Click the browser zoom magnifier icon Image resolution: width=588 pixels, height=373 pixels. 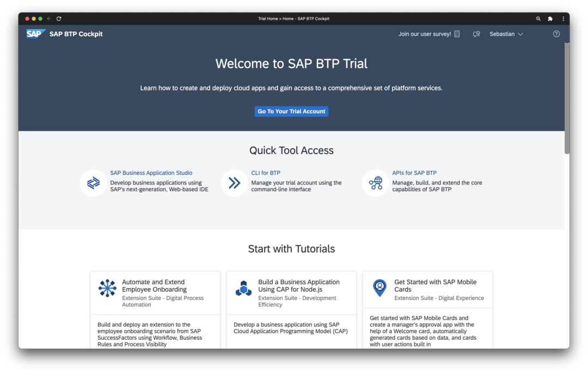coord(538,19)
